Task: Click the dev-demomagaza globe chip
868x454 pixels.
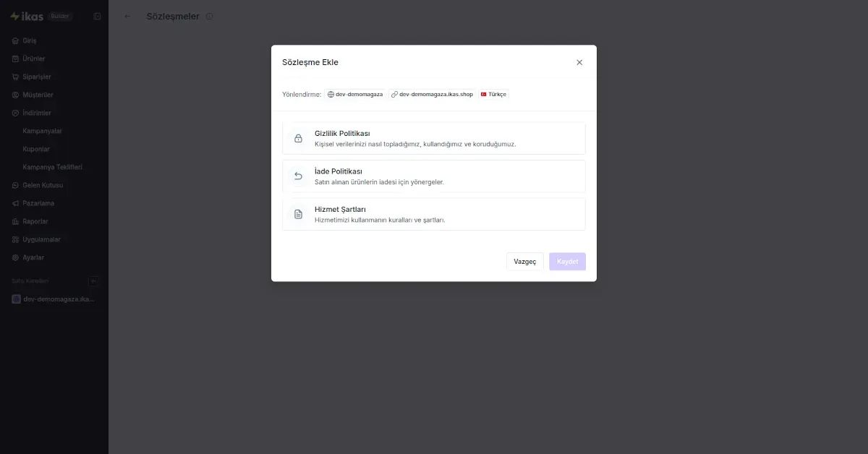Action: pyautogui.click(x=355, y=94)
